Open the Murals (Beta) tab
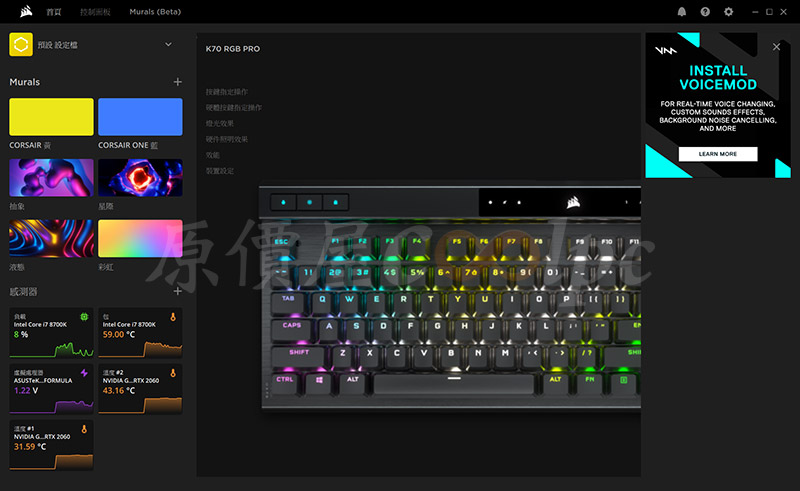The image size is (800, 491). coord(155,12)
